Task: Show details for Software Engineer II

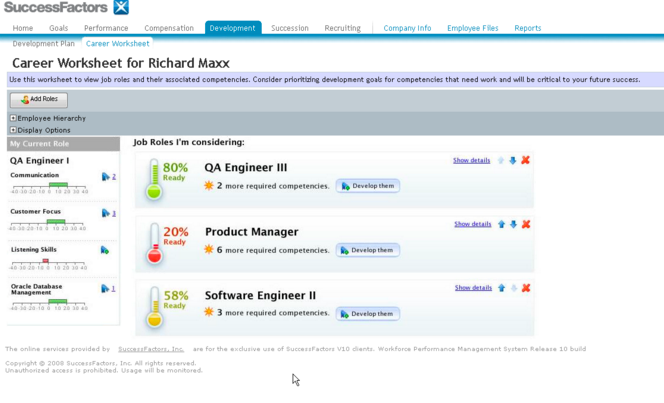Action: tap(473, 288)
